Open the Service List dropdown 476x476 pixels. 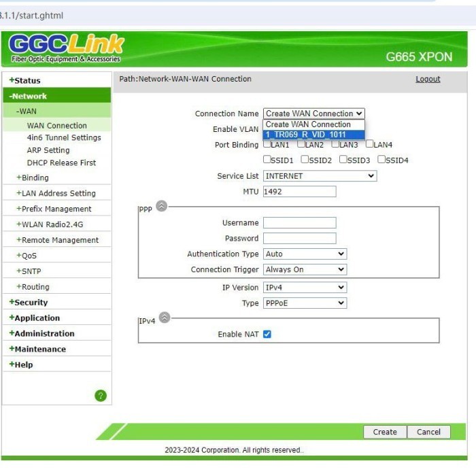[320, 176]
